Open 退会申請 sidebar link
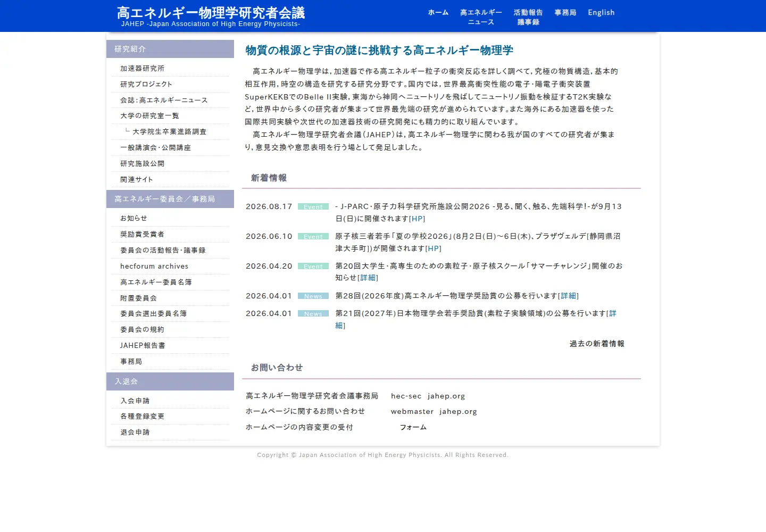 click(x=135, y=433)
